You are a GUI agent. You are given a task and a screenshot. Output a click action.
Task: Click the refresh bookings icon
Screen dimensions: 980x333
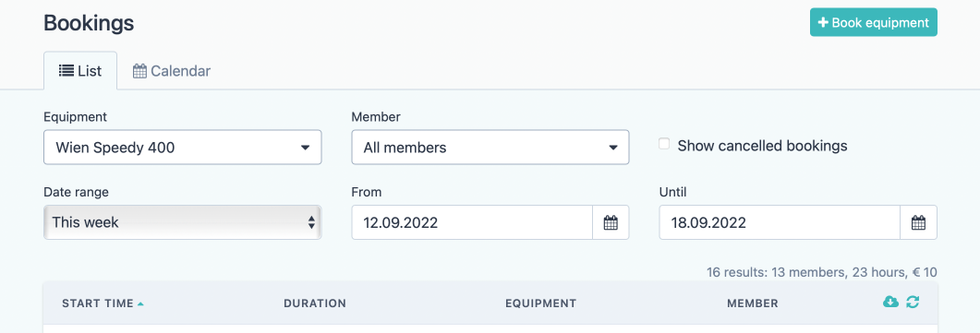913,302
